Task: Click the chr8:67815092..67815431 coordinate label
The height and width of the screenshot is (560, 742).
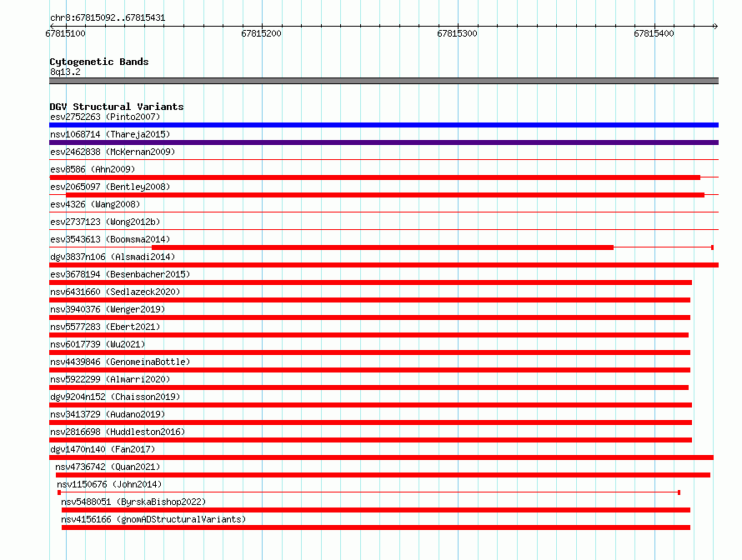Action: click(108, 17)
